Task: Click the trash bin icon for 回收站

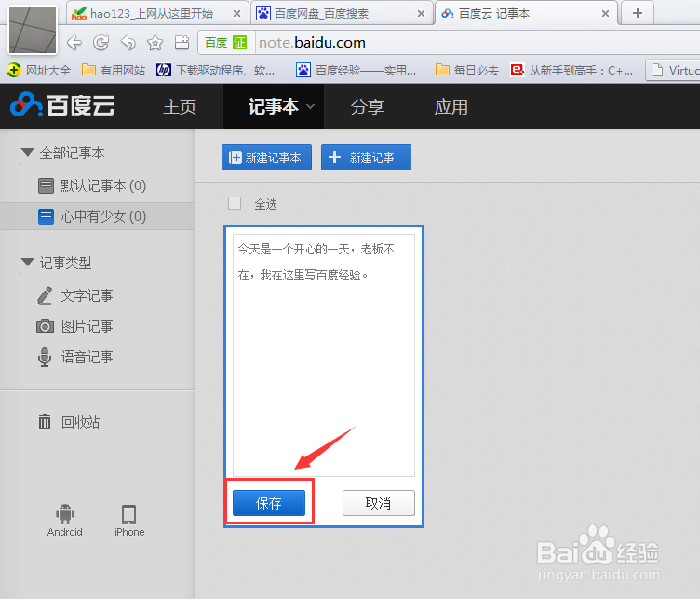Action: pyautogui.click(x=45, y=422)
